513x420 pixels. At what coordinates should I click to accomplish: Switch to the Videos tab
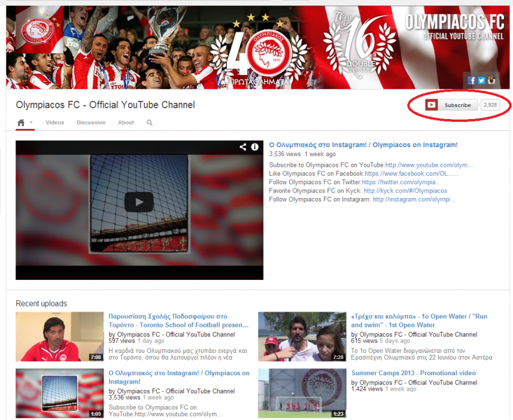[55, 122]
